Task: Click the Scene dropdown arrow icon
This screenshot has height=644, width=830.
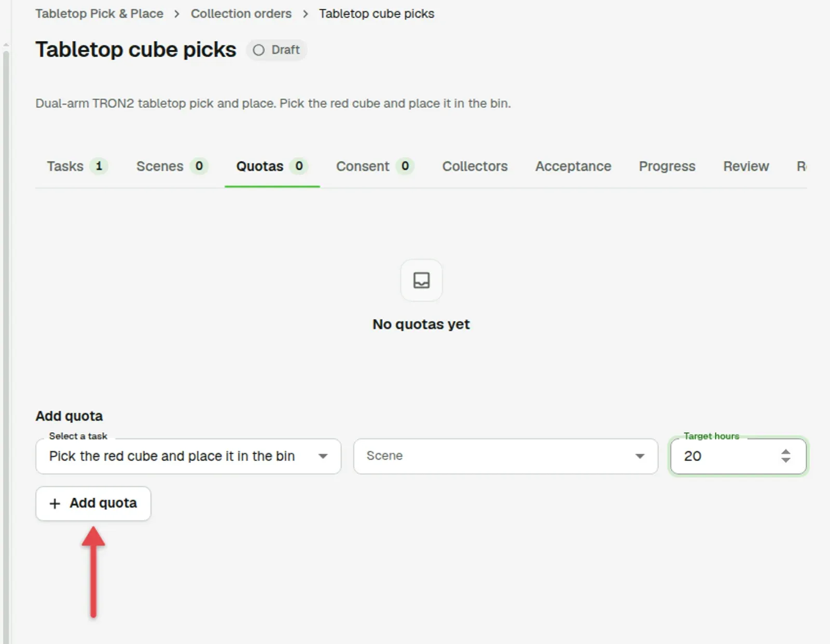Action: click(640, 456)
